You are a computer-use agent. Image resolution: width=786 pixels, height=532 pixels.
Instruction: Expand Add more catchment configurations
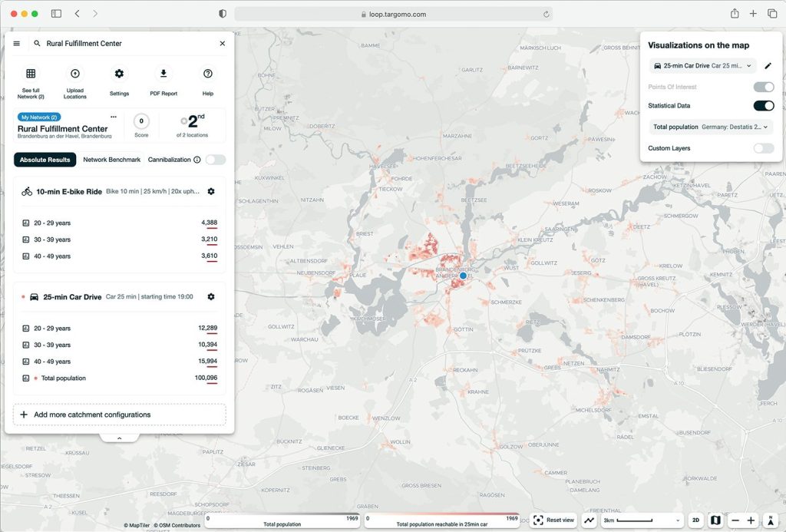pyautogui.click(x=119, y=415)
